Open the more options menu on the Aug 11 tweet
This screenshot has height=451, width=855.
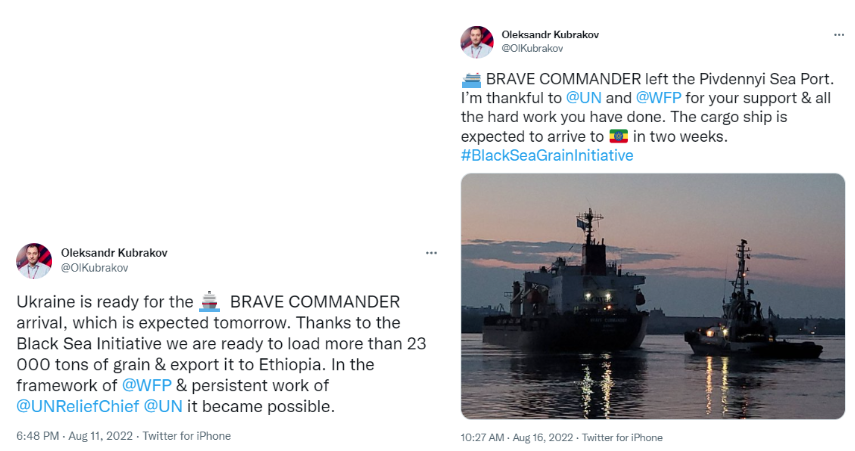pyautogui.click(x=431, y=253)
